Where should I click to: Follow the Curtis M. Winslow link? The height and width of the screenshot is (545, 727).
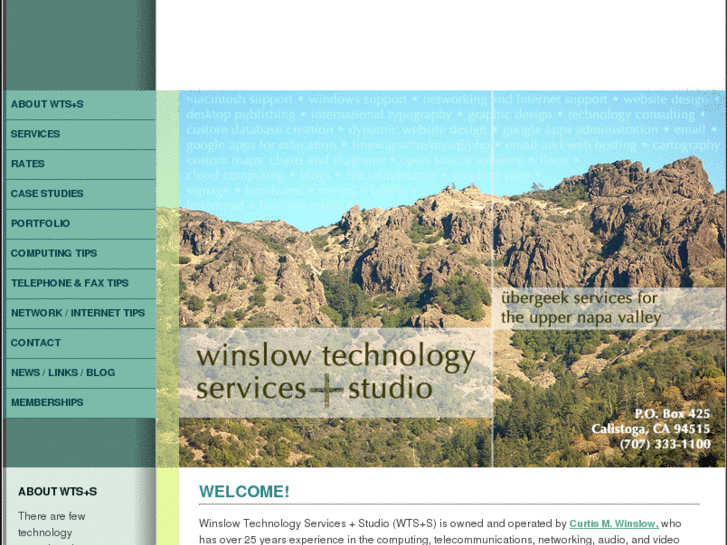tap(613, 524)
